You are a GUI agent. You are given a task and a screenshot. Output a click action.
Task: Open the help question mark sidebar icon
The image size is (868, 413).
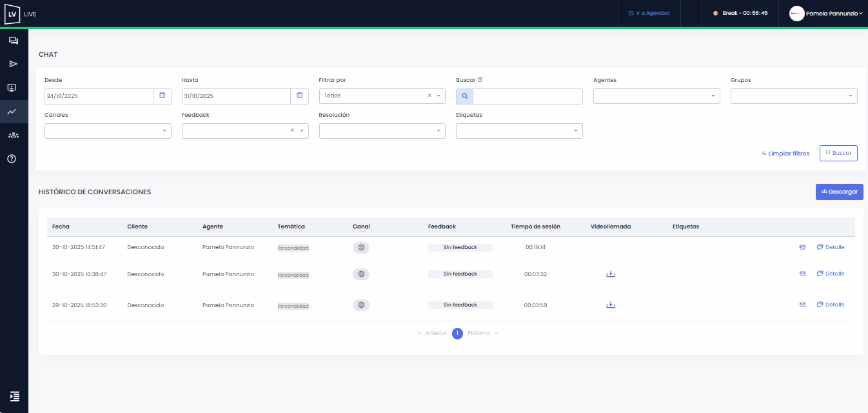12,159
